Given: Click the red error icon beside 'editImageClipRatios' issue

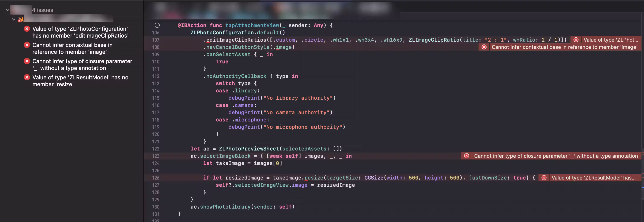Looking at the screenshot, I should [27, 29].
